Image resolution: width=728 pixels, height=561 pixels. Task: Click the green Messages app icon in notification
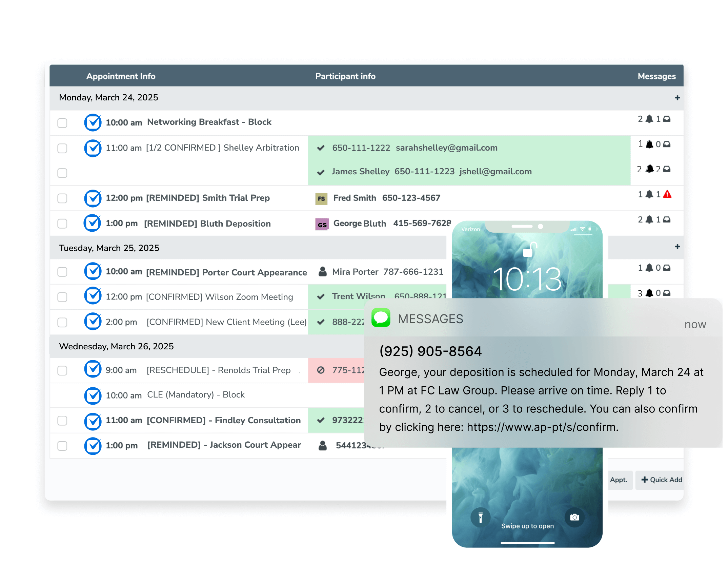tap(381, 318)
